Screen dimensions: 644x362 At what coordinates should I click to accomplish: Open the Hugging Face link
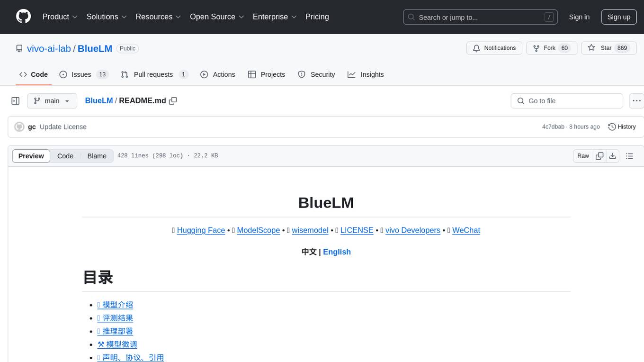[x=201, y=230]
